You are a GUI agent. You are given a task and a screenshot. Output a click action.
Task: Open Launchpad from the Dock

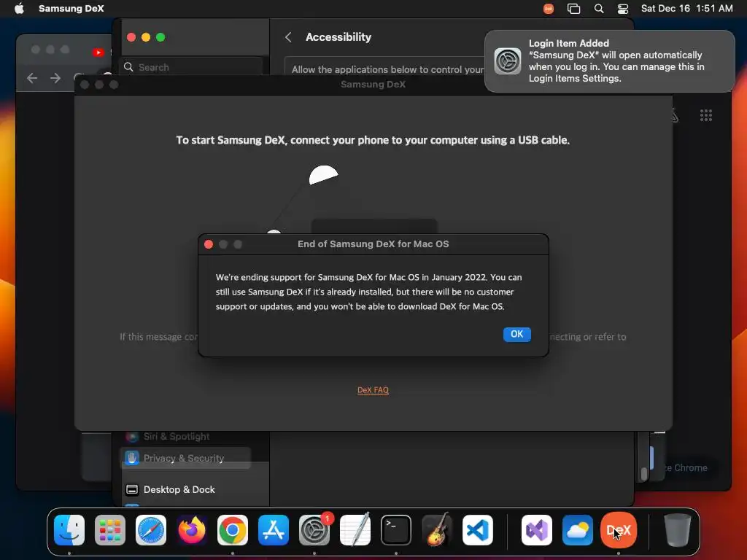pos(110,530)
